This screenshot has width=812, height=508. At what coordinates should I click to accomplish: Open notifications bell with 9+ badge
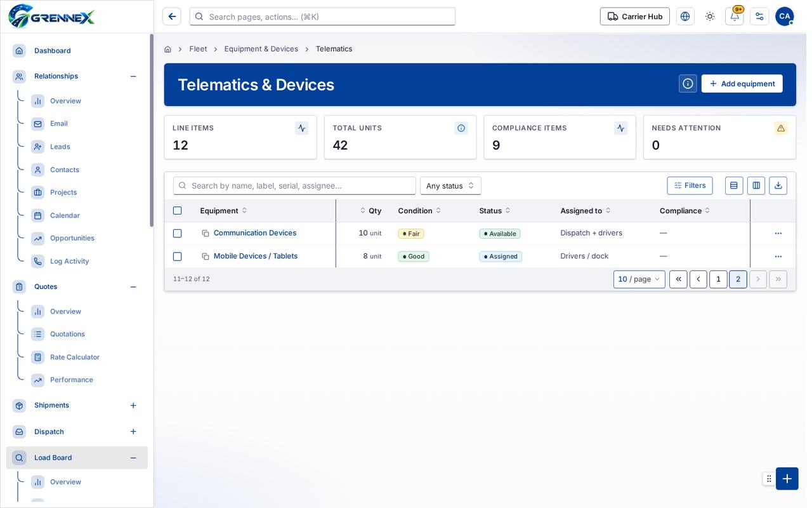[x=735, y=17]
